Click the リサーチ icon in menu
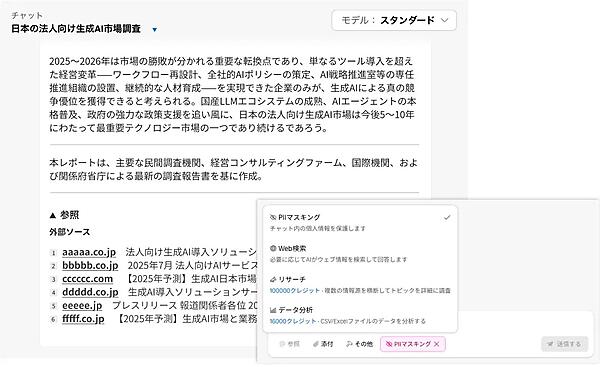The height and width of the screenshot is (367, 600). [x=273, y=279]
